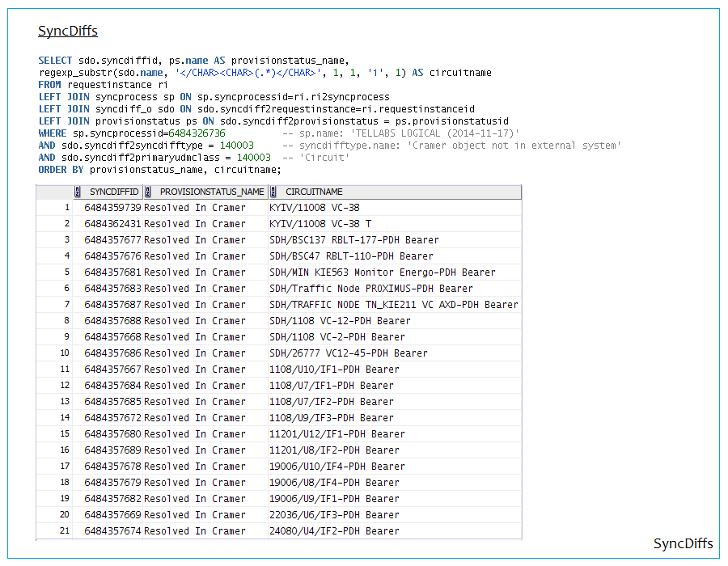Click the 24080/U4/IF2-PDH Bearer circuit cell

coord(333,531)
